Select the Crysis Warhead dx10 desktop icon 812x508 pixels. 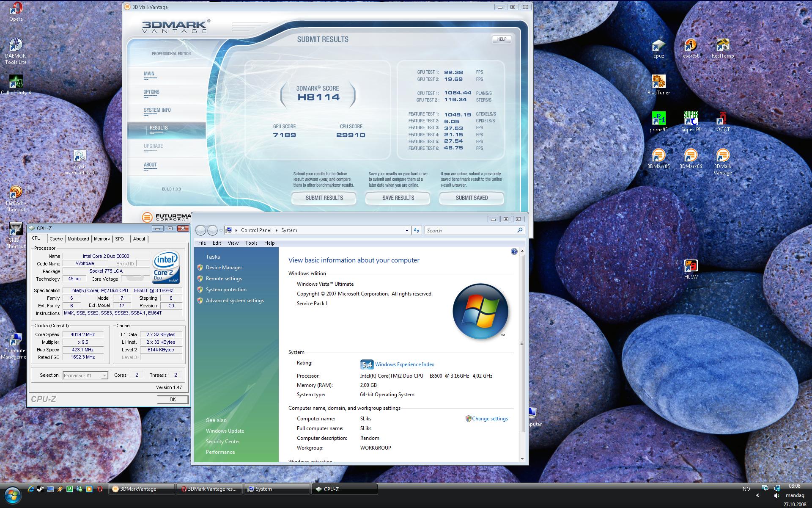pos(80,163)
